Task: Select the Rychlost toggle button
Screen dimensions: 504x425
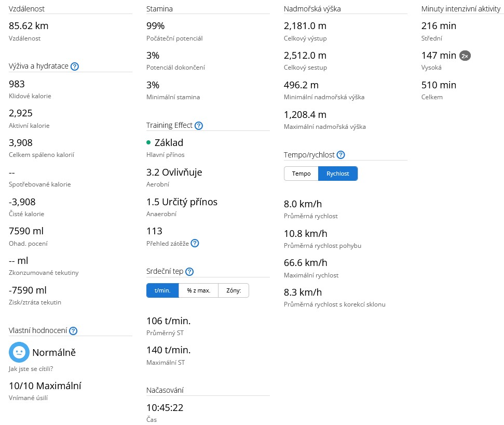Action: [338, 174]
